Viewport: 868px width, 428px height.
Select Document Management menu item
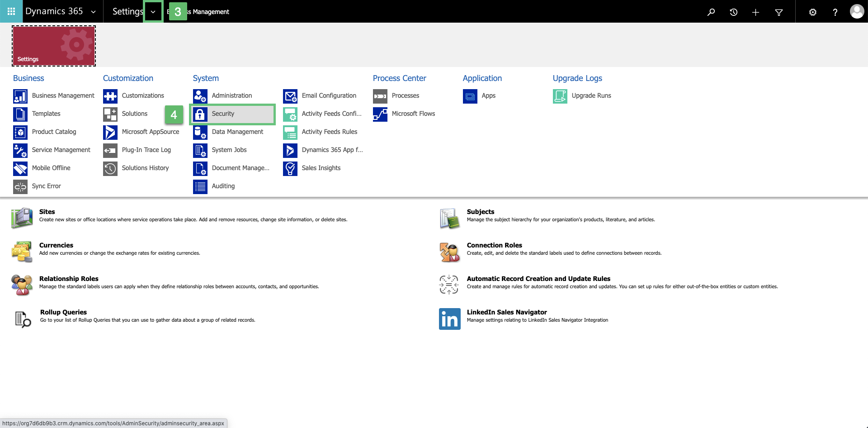(x=241, y=168)
